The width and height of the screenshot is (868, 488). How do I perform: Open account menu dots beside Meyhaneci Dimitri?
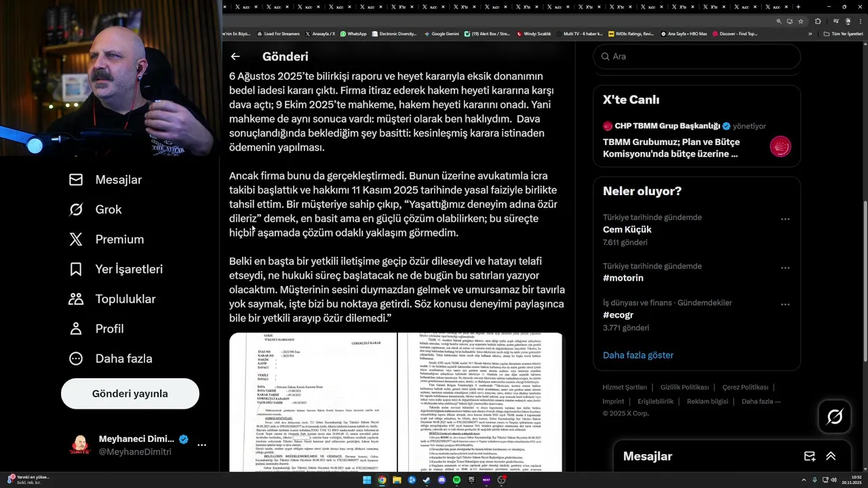point(201,445)
